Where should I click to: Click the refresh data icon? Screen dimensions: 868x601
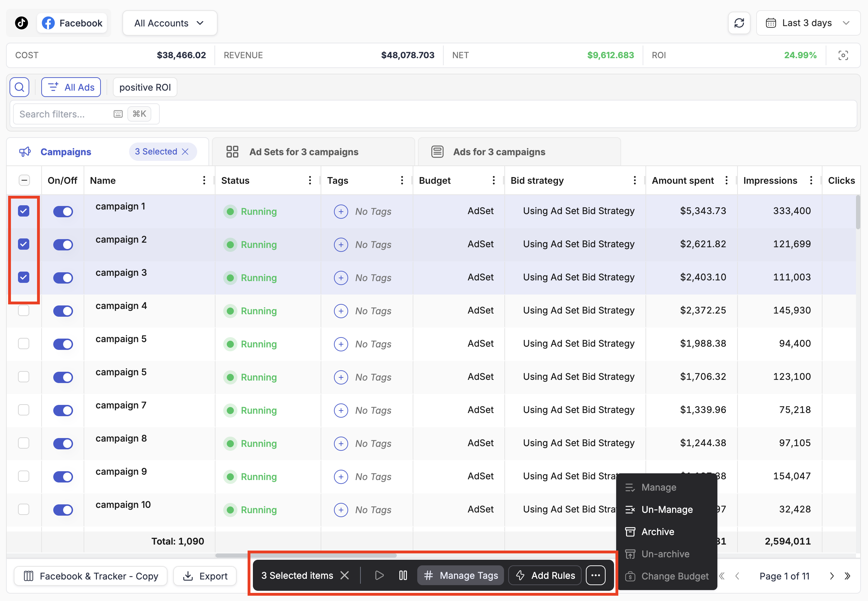point(739,23)
